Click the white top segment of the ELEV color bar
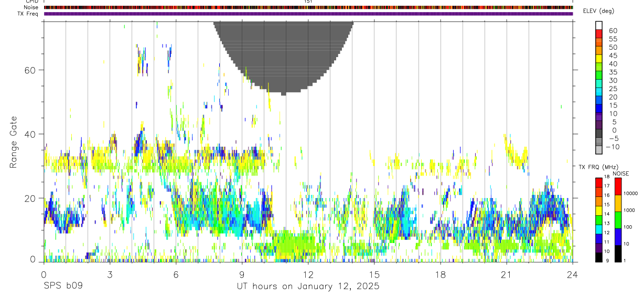The image size is (644, 297). click(x=599, y=25)
